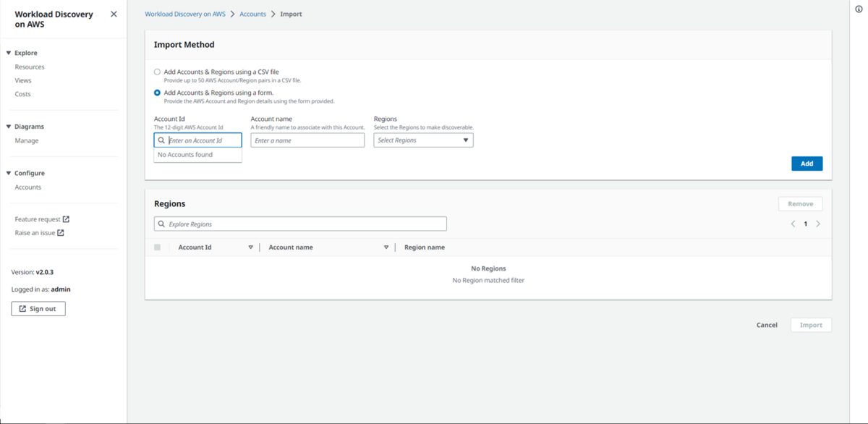The height and width of the screenshot is (424, 868).
Task: Go to next page of Regions table
Action: point(818,224)
